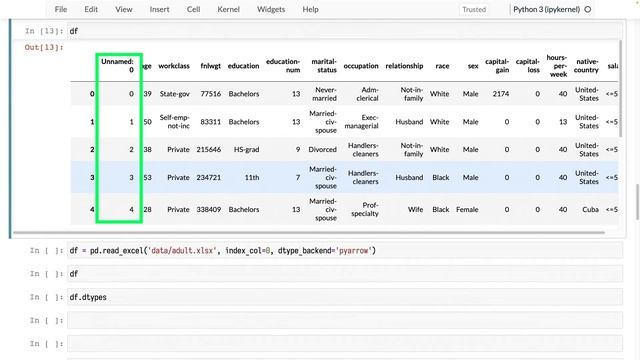Open the Widgets menu
This screenshot has height=360, width=640.
271,9
